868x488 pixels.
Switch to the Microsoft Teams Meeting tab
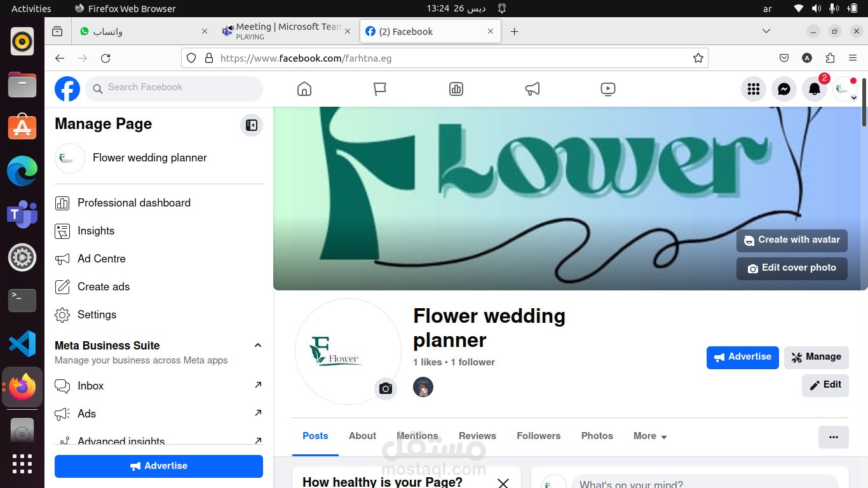pos(286,31)
